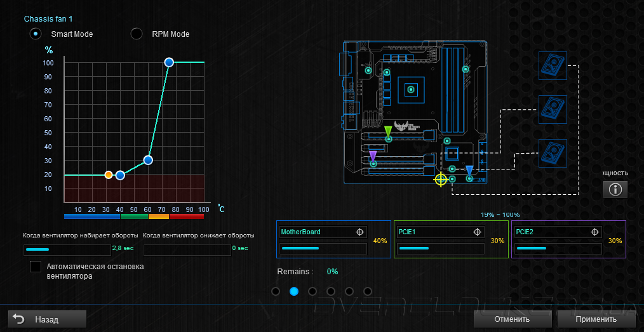Adjust the PCIE1 weight slider
The image size is (644, 332).
(x=440, y=248)
